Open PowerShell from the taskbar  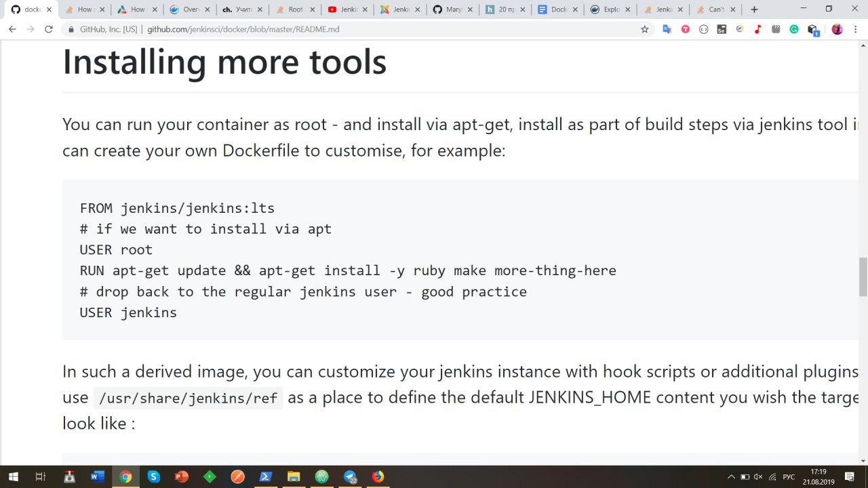coord(266,476)
